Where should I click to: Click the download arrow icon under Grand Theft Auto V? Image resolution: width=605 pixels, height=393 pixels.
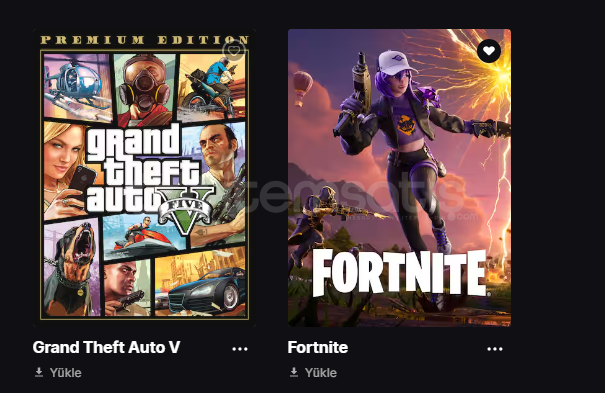39,372
